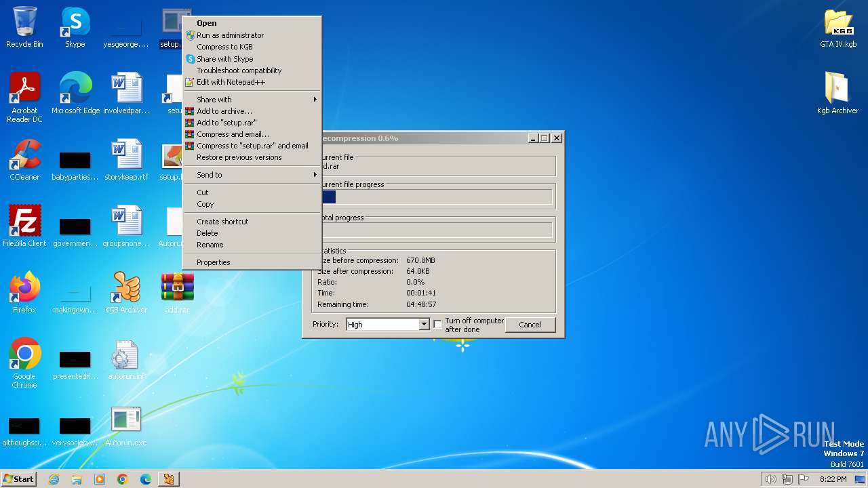Open Internet Explorer from taskbar
The height and width of the screenshot is (488, 868).
pos(54,479)
